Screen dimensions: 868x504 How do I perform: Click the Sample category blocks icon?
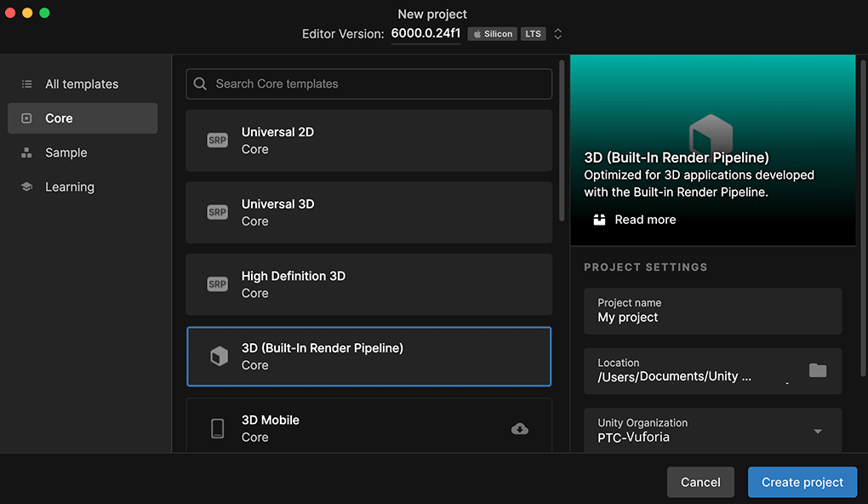(26, 153)
